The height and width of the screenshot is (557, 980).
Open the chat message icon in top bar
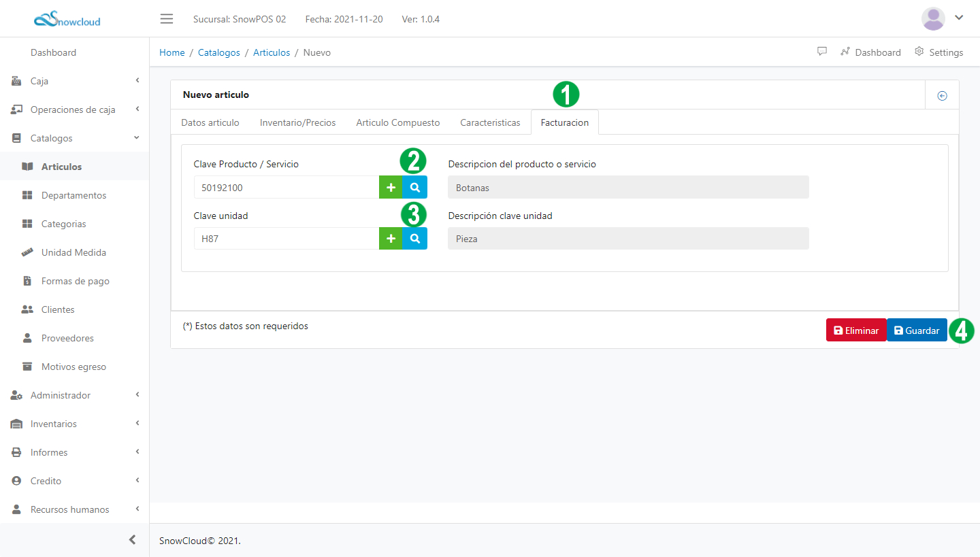click(822, 52)
